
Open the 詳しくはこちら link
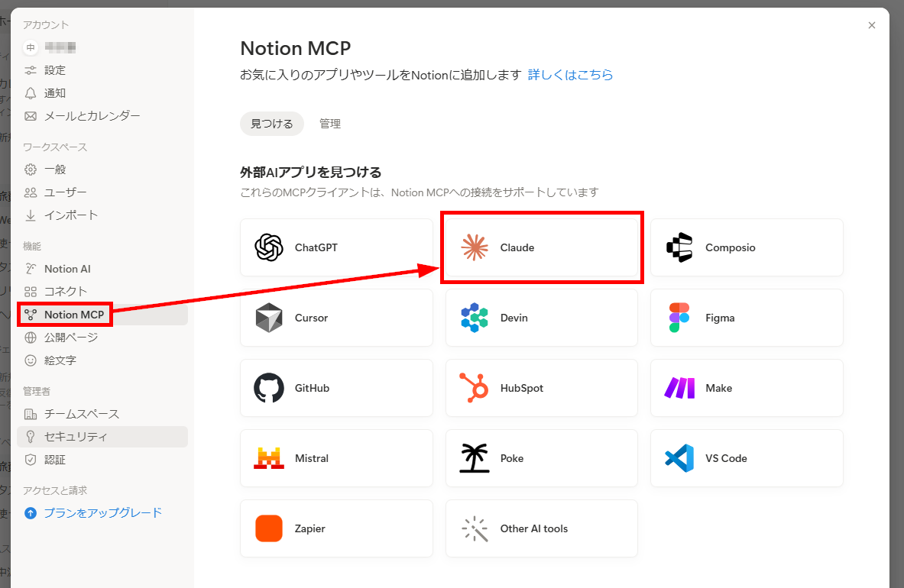point(571,75)
